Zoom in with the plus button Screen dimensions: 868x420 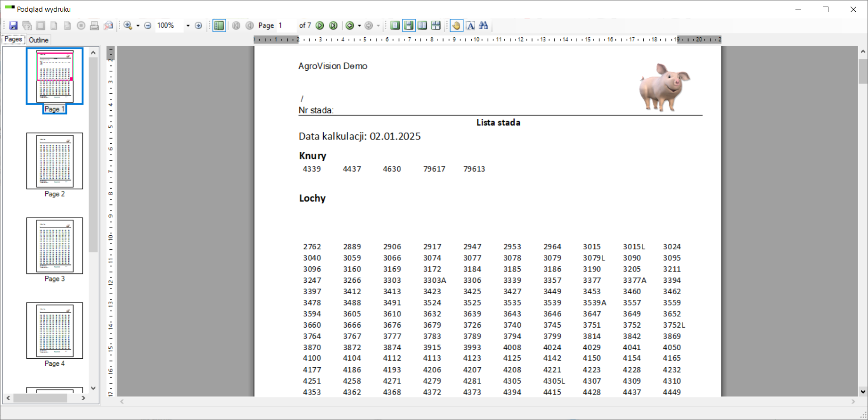click(198, 25)
